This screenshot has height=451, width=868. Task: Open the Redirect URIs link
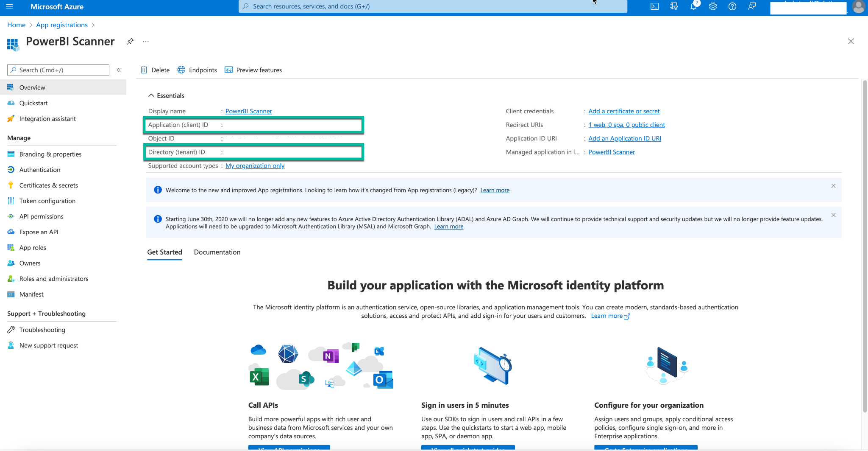point(626,125)
